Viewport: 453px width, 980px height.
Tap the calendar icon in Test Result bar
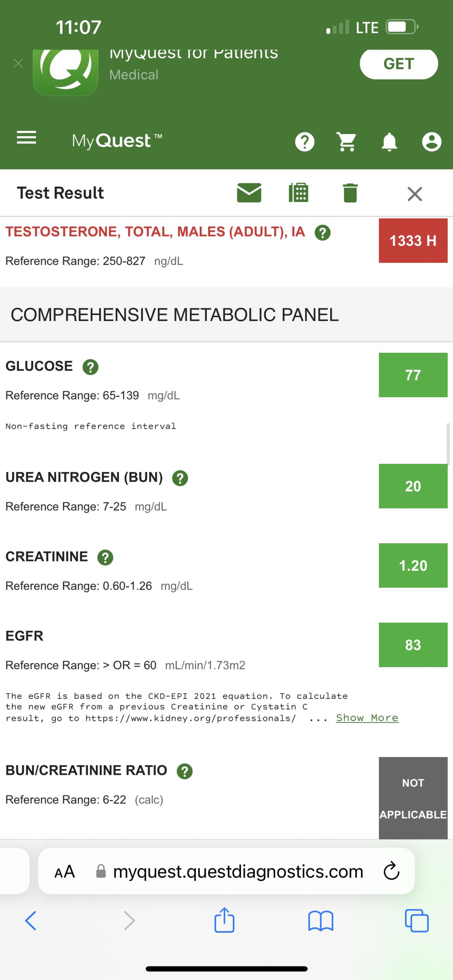(299, 193)
